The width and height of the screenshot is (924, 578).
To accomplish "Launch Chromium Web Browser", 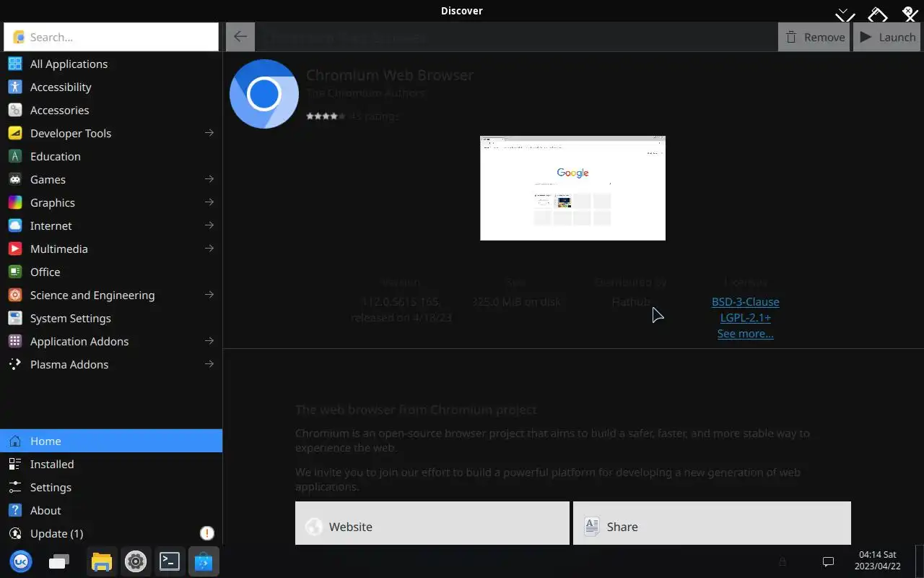I will (x=887, y=37).
